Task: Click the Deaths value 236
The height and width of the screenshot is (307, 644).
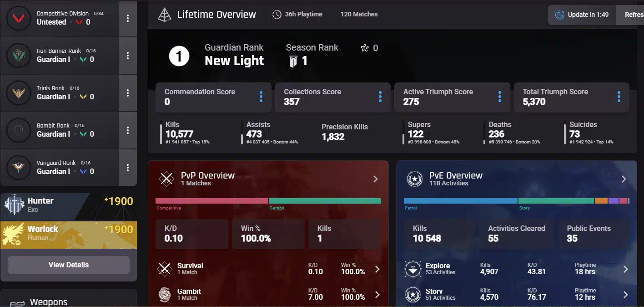Action: 497,134
